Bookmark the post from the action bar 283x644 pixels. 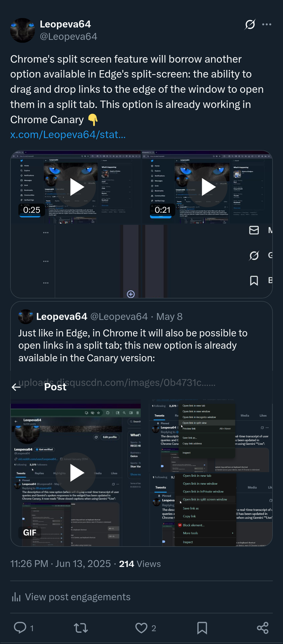(202, 628)
